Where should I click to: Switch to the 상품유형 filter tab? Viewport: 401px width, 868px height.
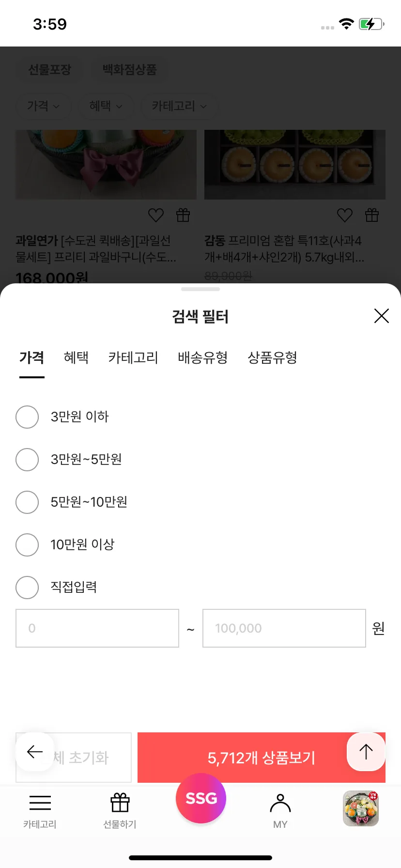[272, 358]
